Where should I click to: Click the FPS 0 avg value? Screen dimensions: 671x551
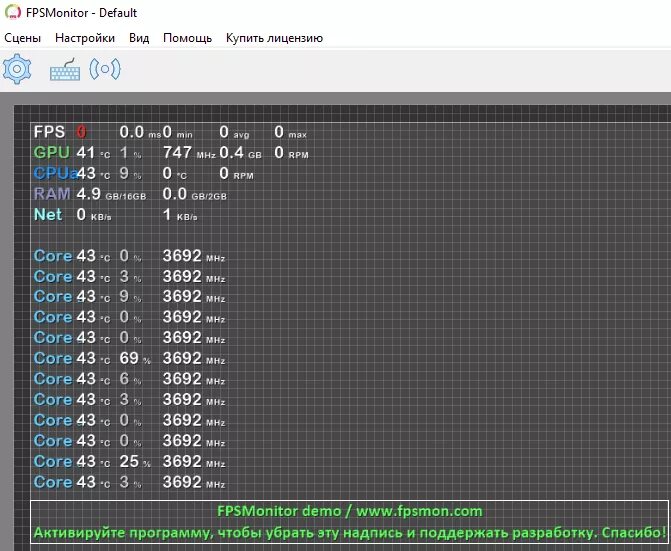point(234,132)
